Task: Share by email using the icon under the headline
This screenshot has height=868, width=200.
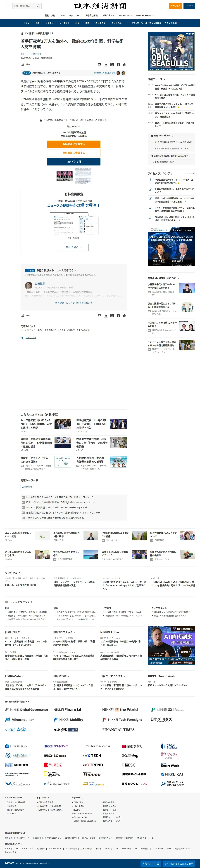Action: (x=100, y=65)
